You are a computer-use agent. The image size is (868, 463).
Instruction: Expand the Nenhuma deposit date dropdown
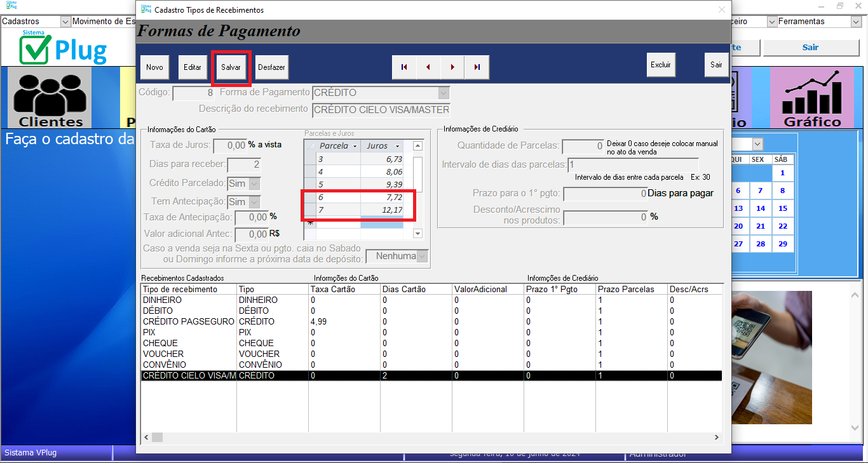tap(422, 256)
